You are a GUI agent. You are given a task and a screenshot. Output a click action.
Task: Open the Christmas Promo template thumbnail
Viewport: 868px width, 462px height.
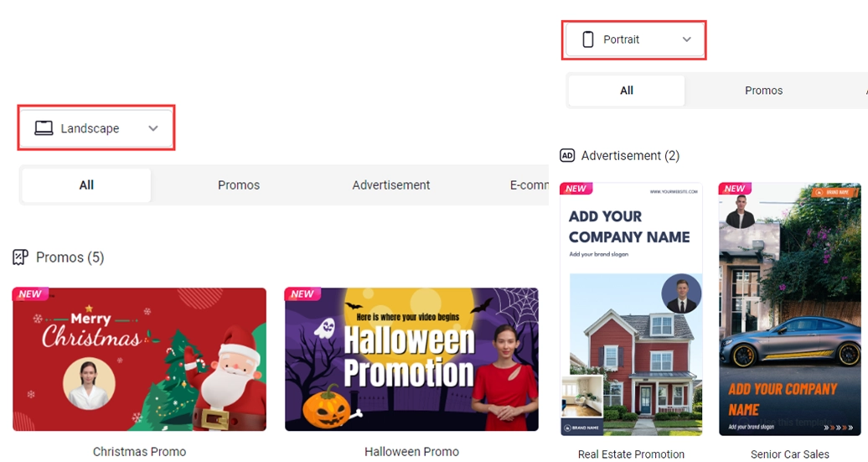point(139,359)
